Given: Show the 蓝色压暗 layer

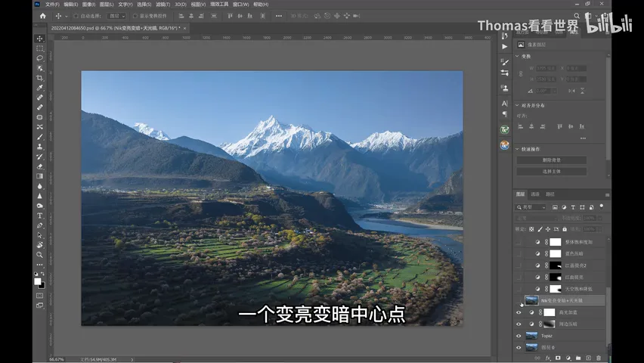Looking at the screenshot, I should (x=519, y=253).
